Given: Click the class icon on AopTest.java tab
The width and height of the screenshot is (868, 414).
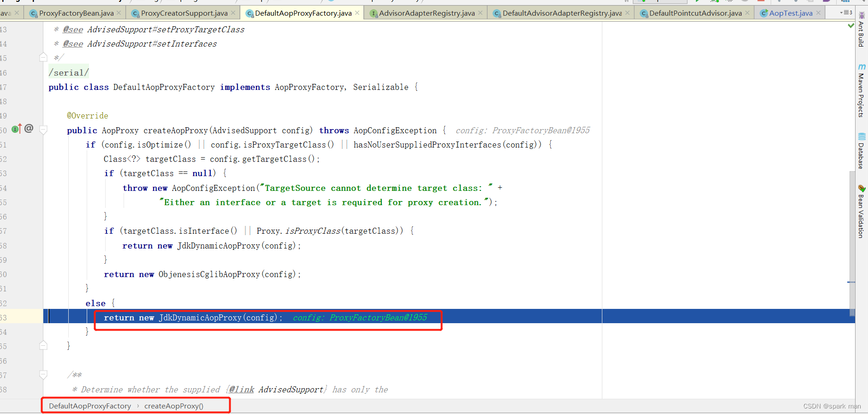Looking at the screenshot, I should coord(764,13).
